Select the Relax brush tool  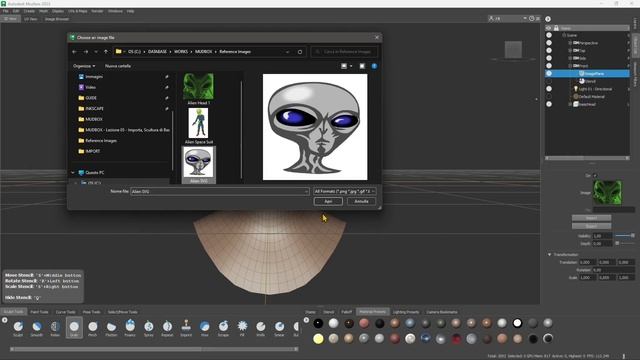pos(55,327)
